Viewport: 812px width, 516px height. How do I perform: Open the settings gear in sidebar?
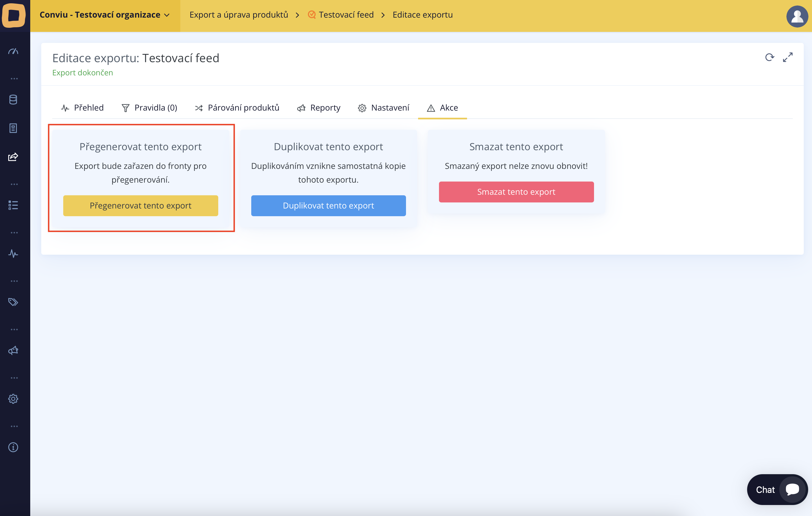coord(13,399)
